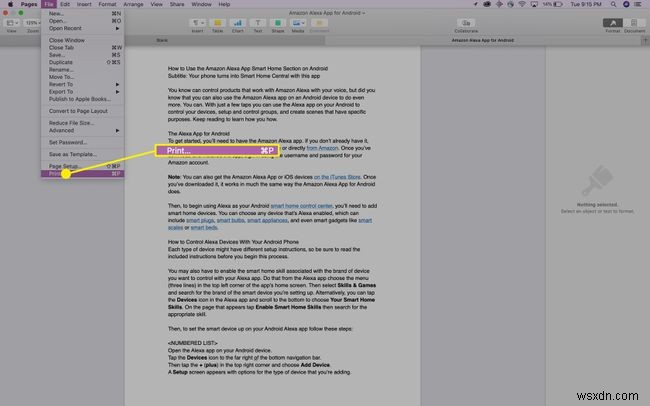Viewport: 650px width, 406px height.
Task: Open the Window menu
Action: point(201,4)
